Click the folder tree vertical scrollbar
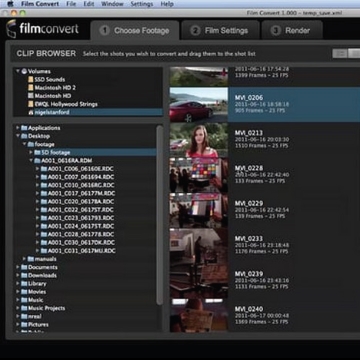Viewport: 360px width, 360px height. click(x=160, y=215)
